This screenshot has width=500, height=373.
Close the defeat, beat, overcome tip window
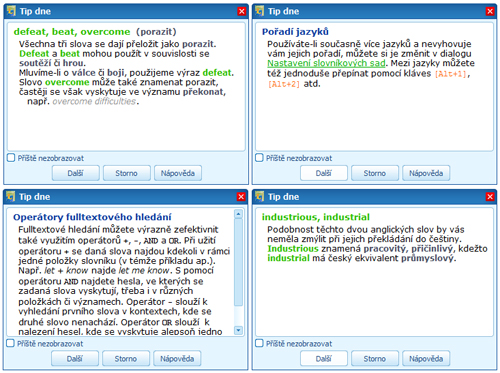[x=242, y=12]
